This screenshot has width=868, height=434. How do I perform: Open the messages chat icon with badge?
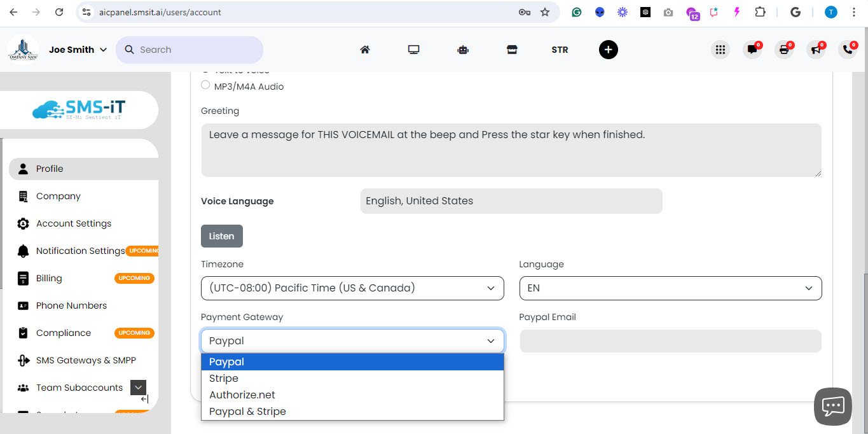(x=752, y=49)
